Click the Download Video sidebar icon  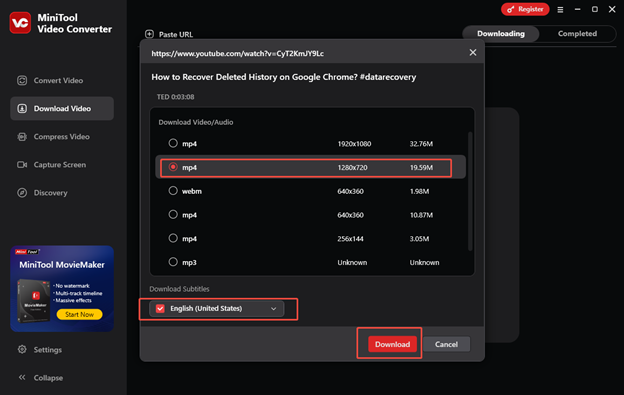[22, 108]
